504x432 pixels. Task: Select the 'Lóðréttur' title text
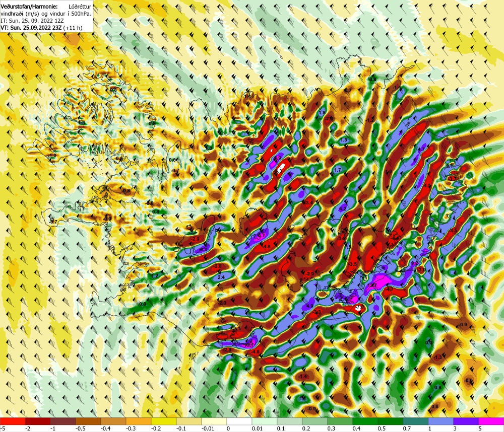(80, 7)
